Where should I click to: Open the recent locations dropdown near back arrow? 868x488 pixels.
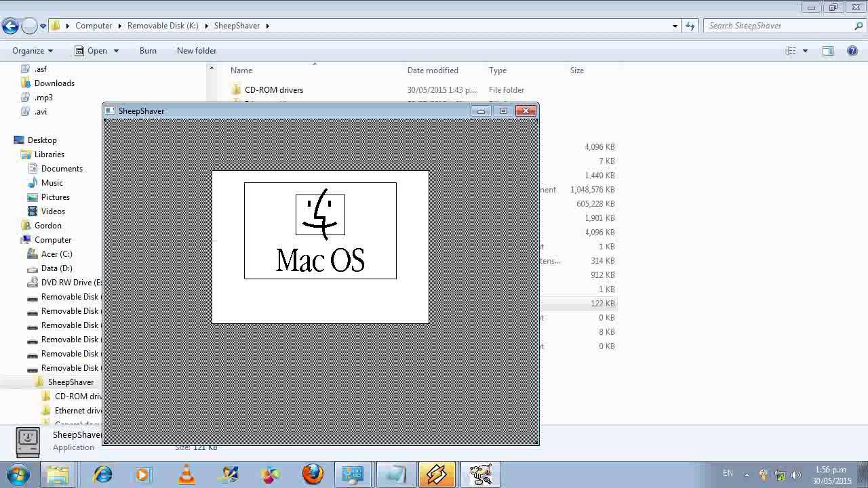[43, 26]
